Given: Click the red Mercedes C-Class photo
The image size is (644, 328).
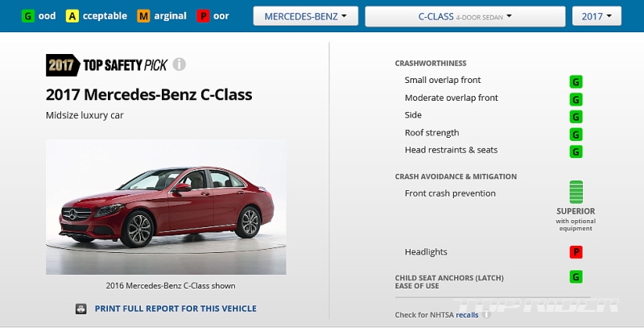Looking at the screenshot, I should [x=166, y=207].
